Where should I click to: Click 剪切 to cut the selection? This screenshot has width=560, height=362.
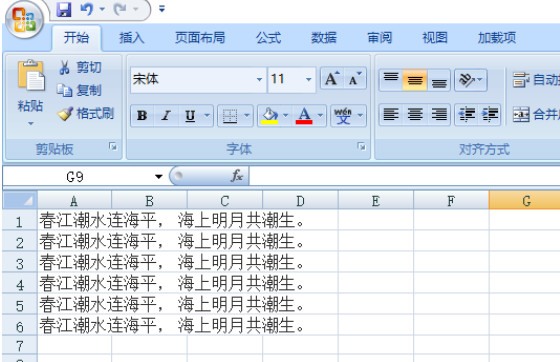coord(81,67)
